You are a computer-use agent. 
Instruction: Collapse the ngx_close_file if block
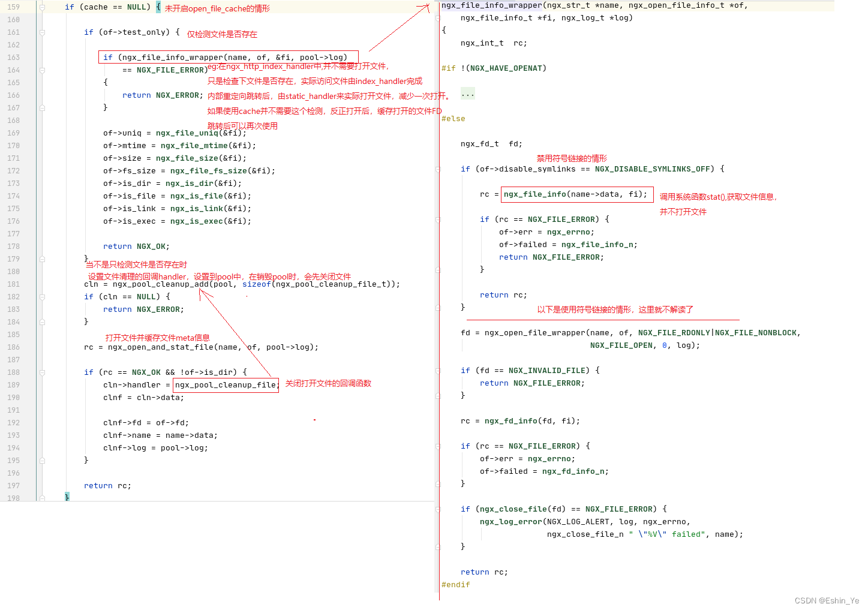pyautogui.click(x=438, y=509)
